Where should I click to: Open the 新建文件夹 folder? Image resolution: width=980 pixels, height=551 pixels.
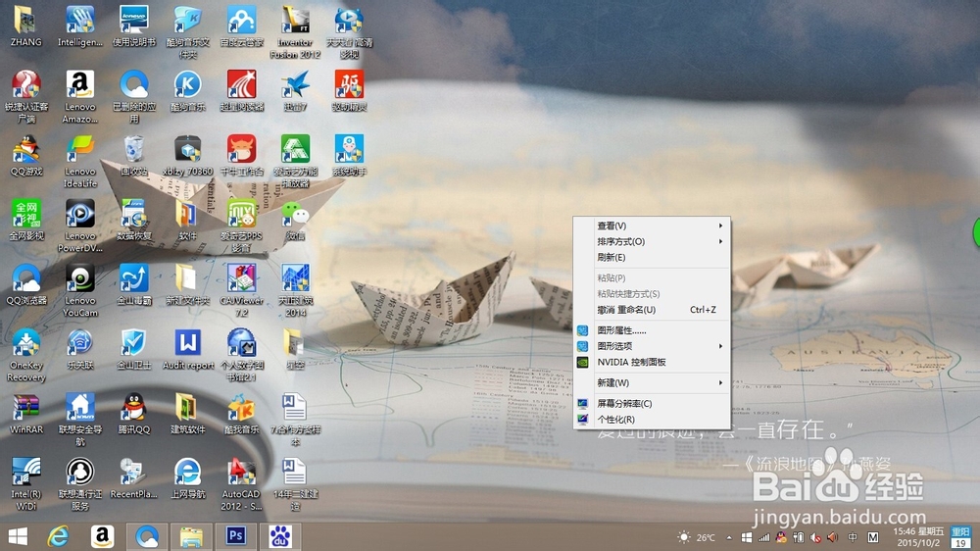point(187,284)
